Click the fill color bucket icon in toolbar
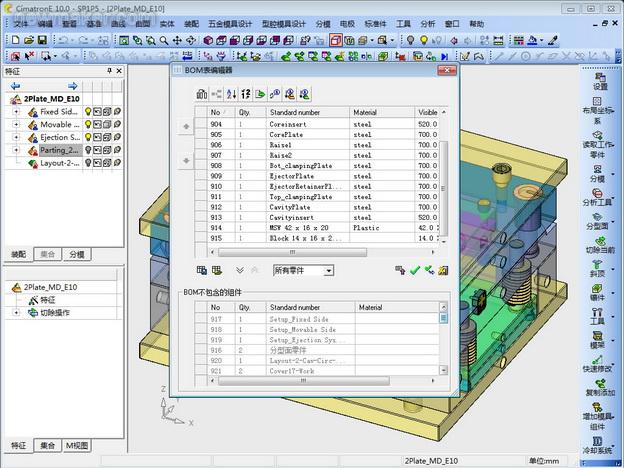Image resolution: width=624 pixels, height=468 pixels. coord(532,40)
